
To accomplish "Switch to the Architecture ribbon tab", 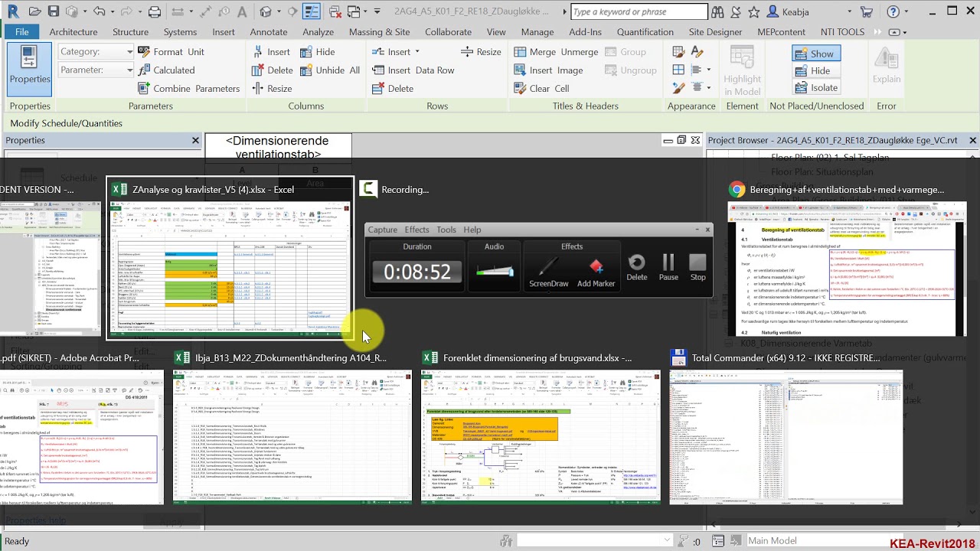I will pyautogui.click(x=73, y=31).
